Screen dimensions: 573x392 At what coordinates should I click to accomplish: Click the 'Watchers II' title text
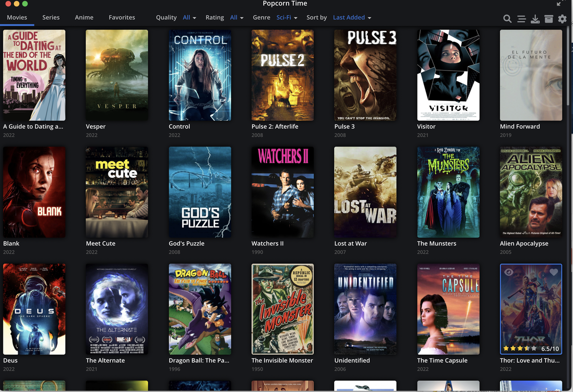[x=268, y=244]
